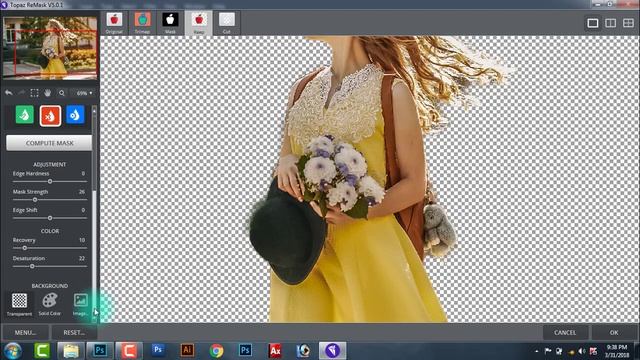Open Google Chrome from the taskbar
This screenshot has height=360, width=640.
216,351
